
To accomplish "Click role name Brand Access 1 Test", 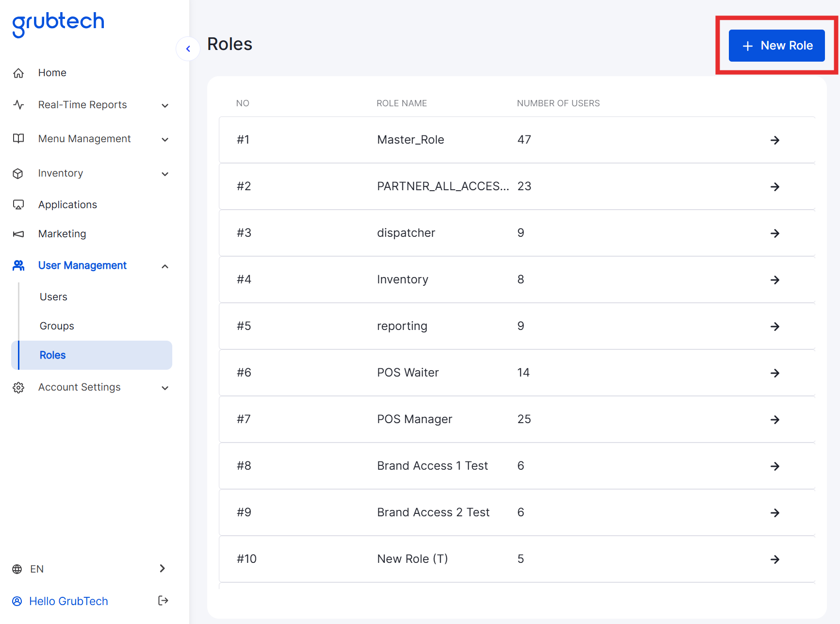I will tap(432, 466).
